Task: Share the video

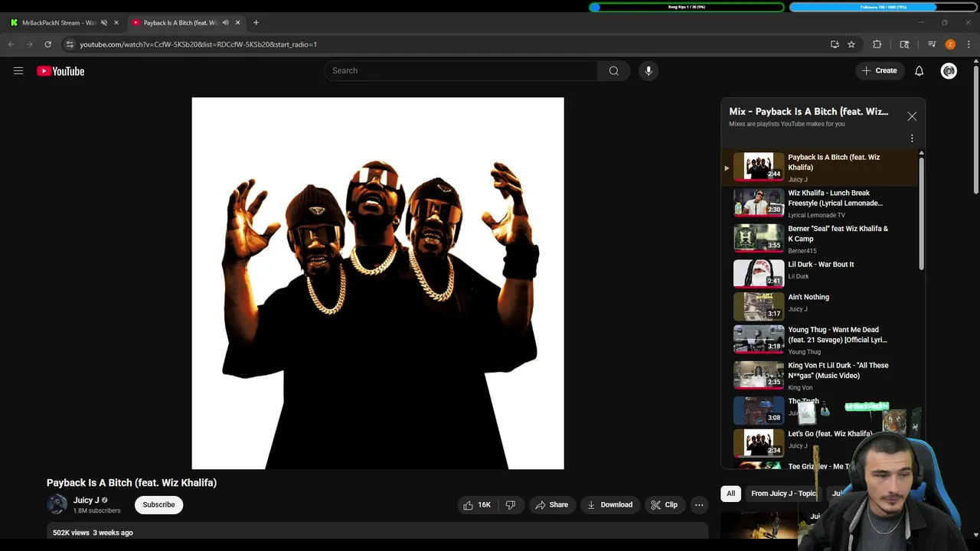Action: pyautogui.click(x=551, y=505)
